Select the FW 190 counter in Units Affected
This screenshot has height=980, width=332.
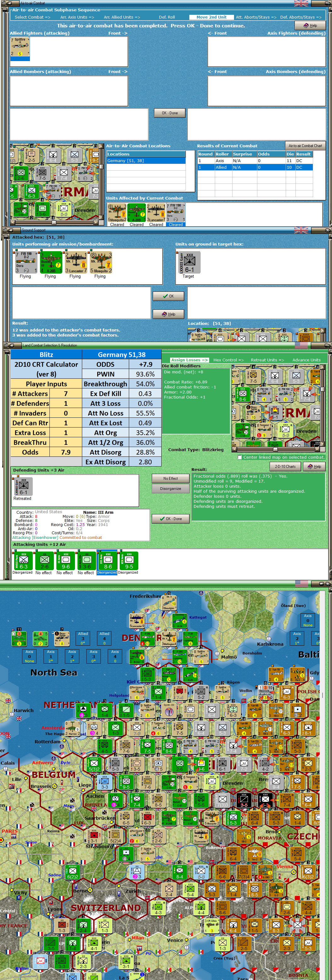[175, 213]
